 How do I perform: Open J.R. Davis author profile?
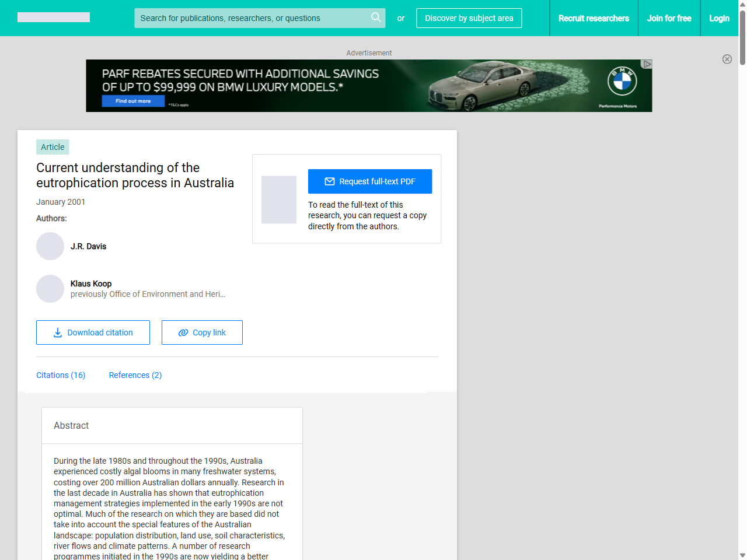pyautogui.click(x=88, y=246)
